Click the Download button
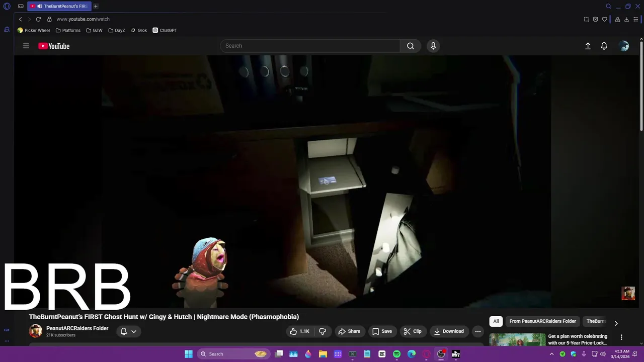This screenshot has width=644, height=362. click(x=449, y=331)
